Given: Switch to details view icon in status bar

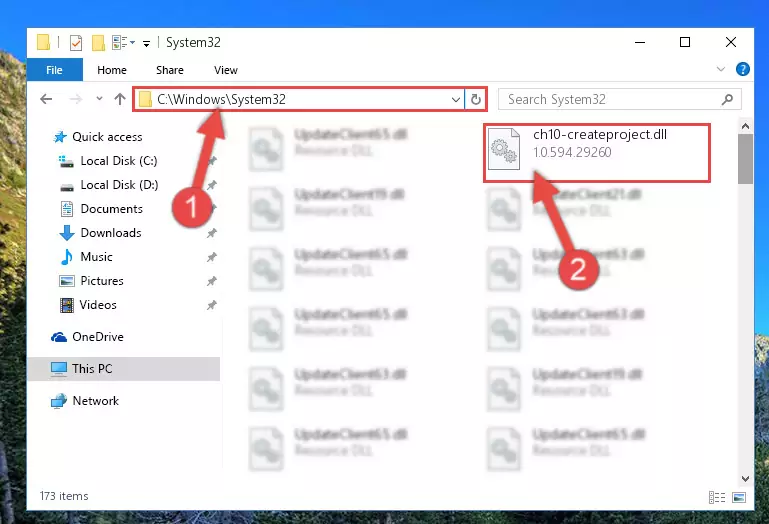Looking at the screenshot, I should point(717,498).
